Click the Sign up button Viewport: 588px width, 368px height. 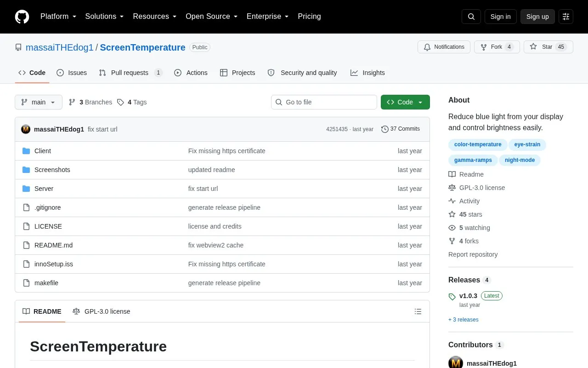537,17
